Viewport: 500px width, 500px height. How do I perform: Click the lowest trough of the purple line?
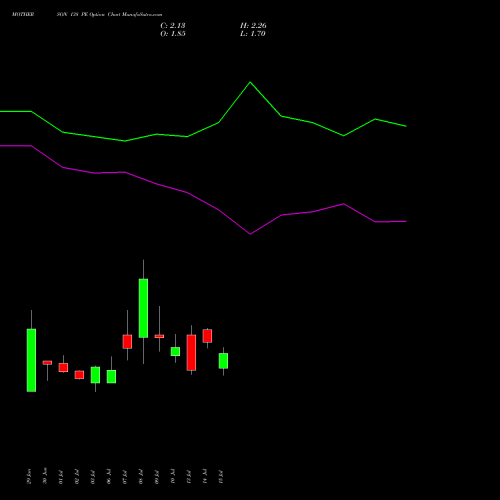(250, 234)
